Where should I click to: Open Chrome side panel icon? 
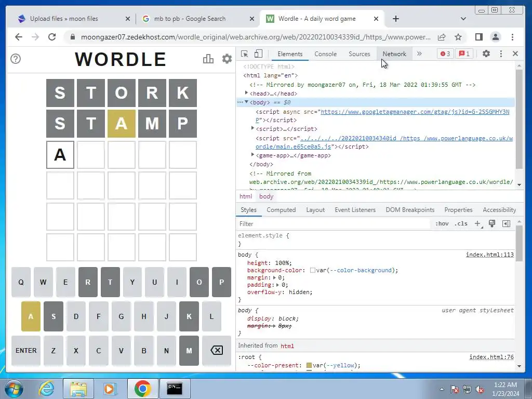[478, 37]
